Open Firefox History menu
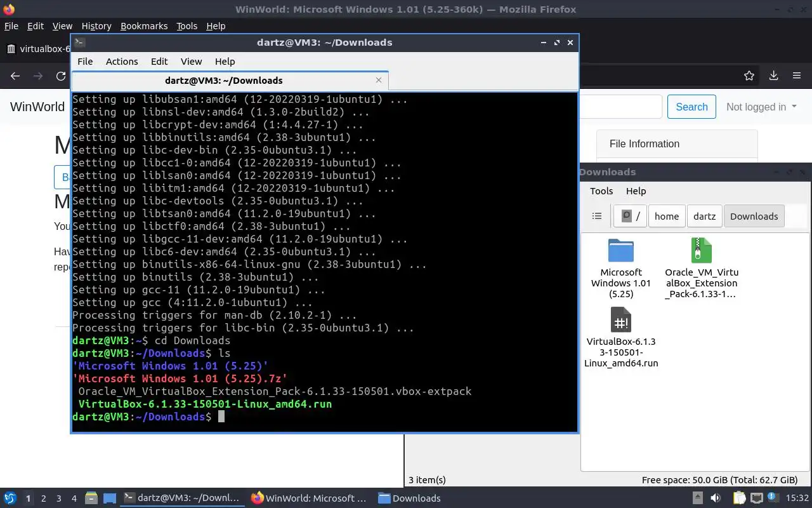Image resolution: width=812 pixels, height=508 pixels. pyautogui.click(x=96, y=26)
